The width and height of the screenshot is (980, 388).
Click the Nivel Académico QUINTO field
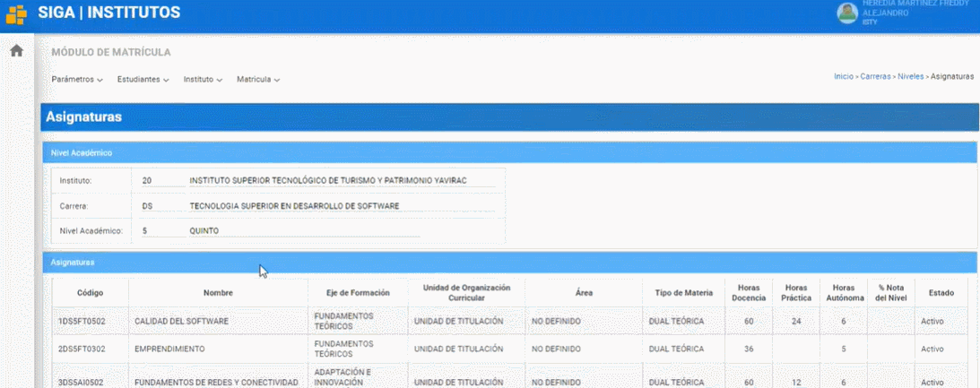(204, 230)
